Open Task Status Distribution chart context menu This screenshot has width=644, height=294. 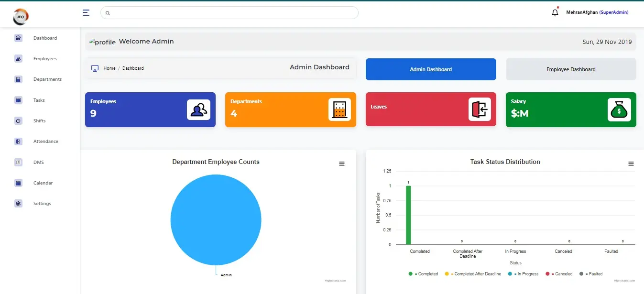(x=631, y=164)
